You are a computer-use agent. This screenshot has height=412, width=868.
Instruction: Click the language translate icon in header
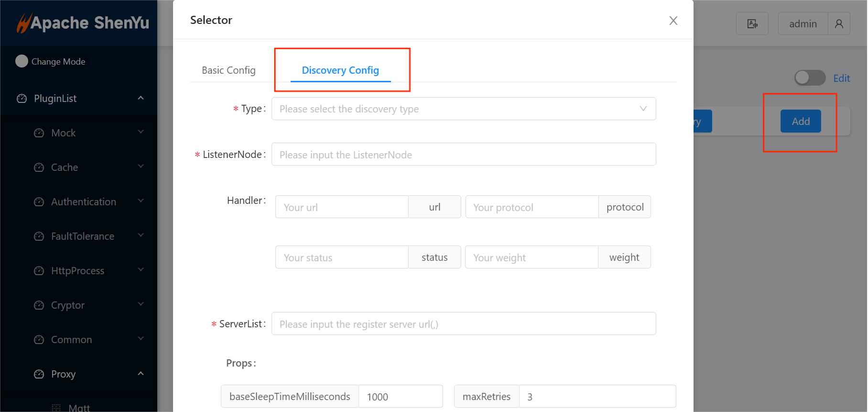(752, 24)
